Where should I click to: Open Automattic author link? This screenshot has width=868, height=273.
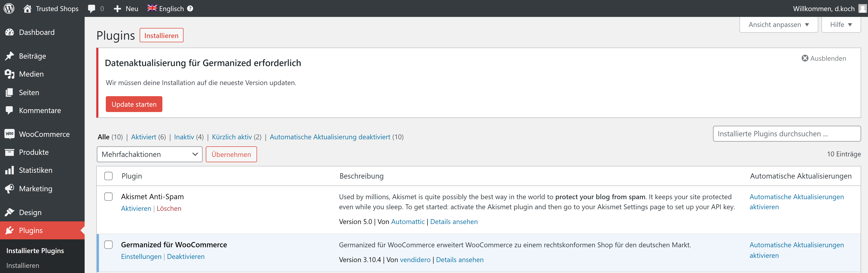[408, 222]
